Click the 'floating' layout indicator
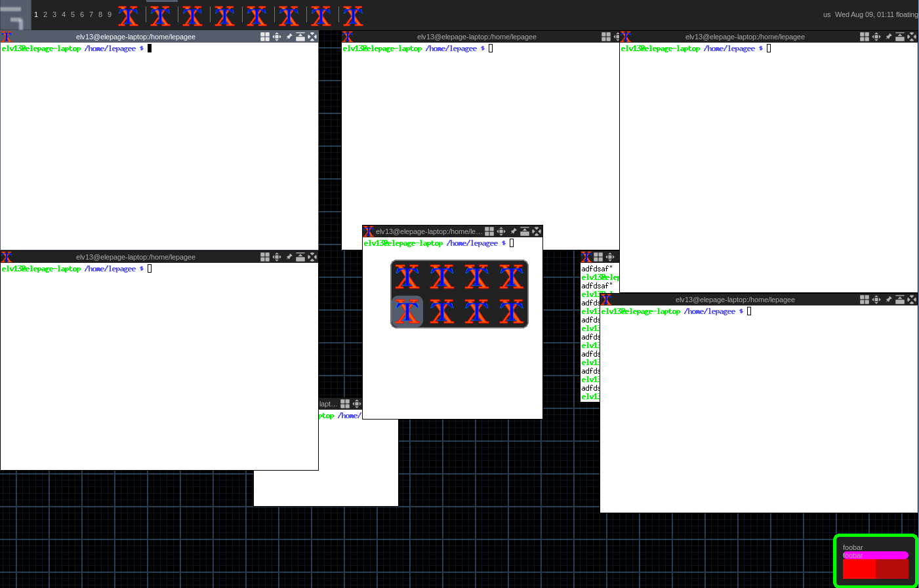This screenshot has height=588, width=919. coord(907,14)
